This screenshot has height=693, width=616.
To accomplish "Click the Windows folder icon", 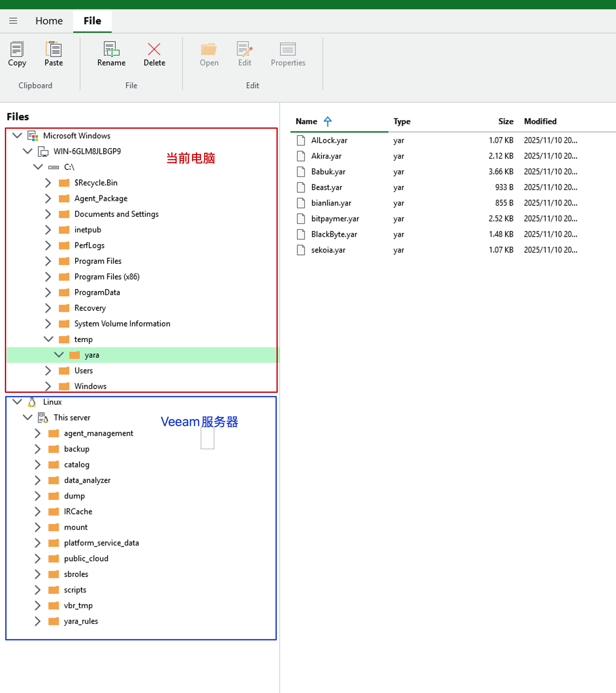I will pos(64,386).
